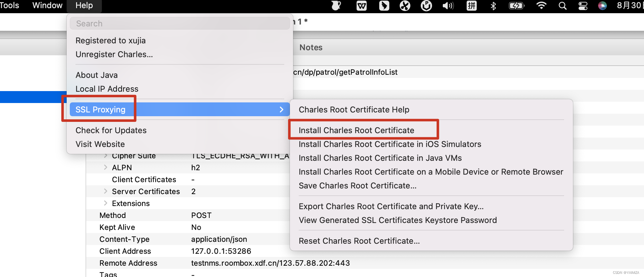Click the getPatrolInfoList URL text
The image size is (644, 277).
345,72
